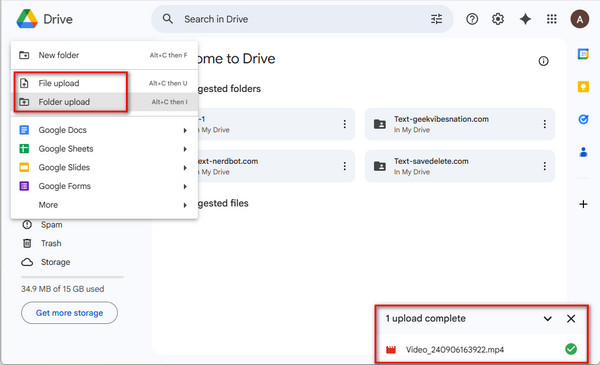Choose Folder upload from the menu
600x365 pixels.
point(104,102)
